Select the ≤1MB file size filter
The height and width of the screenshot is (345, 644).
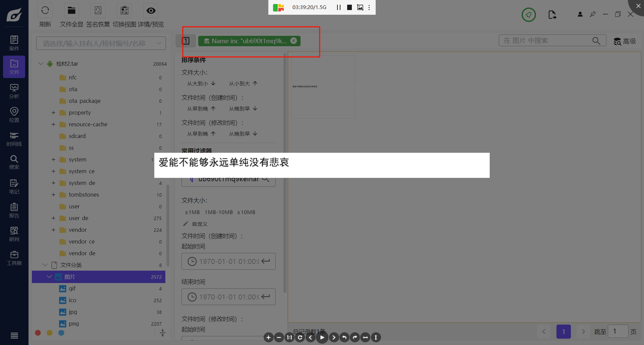(192, 212)
